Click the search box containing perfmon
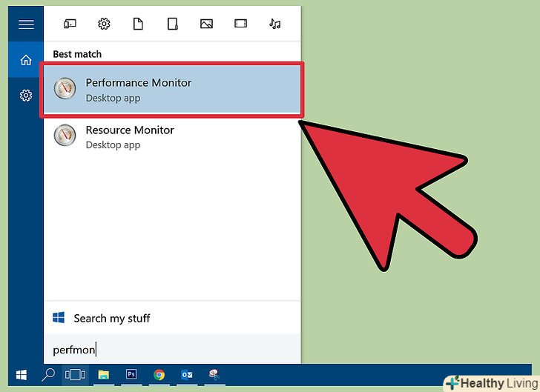The width and height of the screenshot is (540, 392). click(172, 349)
